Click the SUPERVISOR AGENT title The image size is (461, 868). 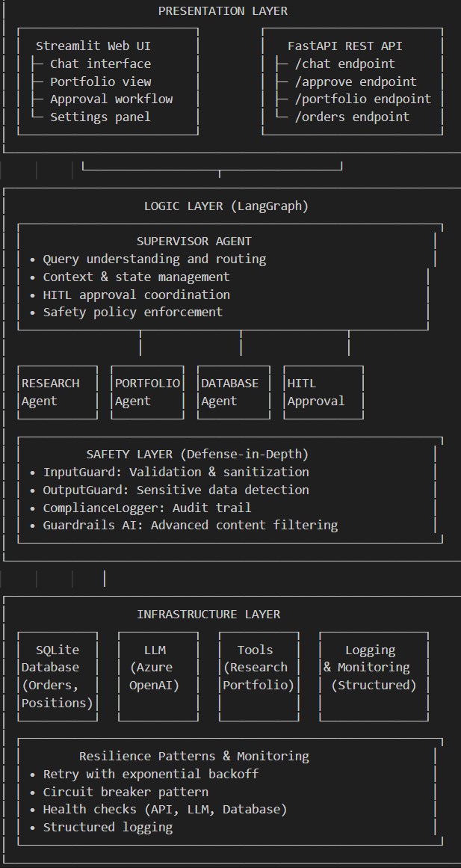tap(194, 241)
